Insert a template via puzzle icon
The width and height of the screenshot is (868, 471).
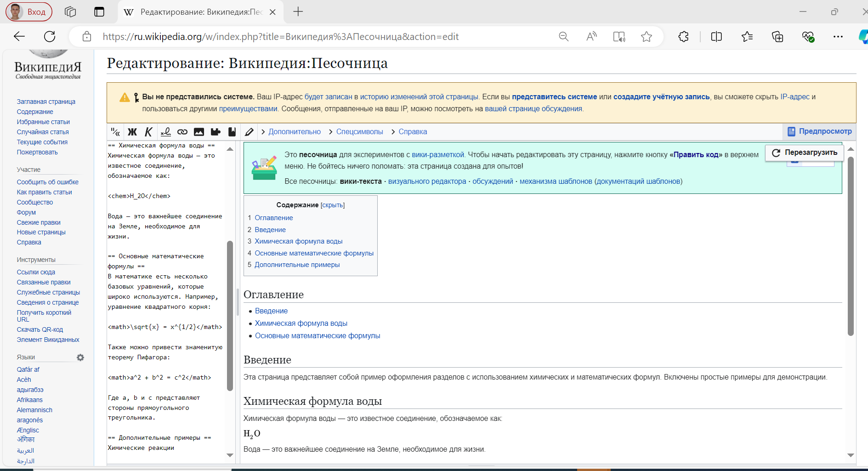(216, 132)
